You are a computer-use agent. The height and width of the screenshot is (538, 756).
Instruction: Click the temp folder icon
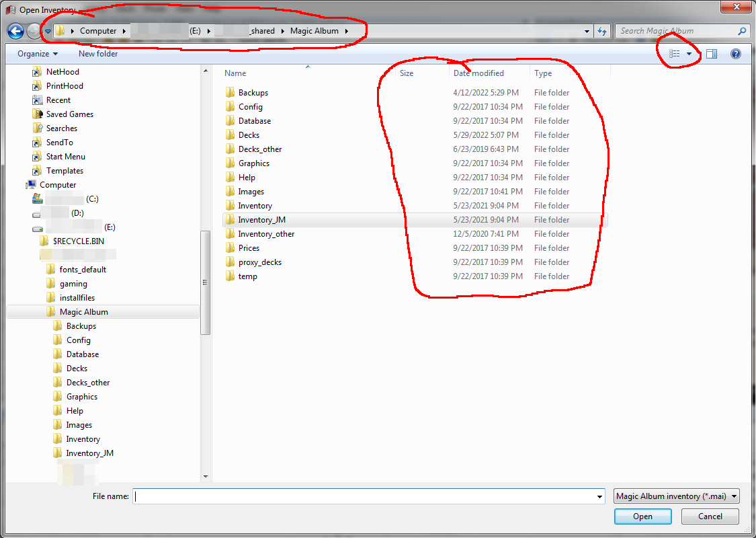tap(230, 276)
